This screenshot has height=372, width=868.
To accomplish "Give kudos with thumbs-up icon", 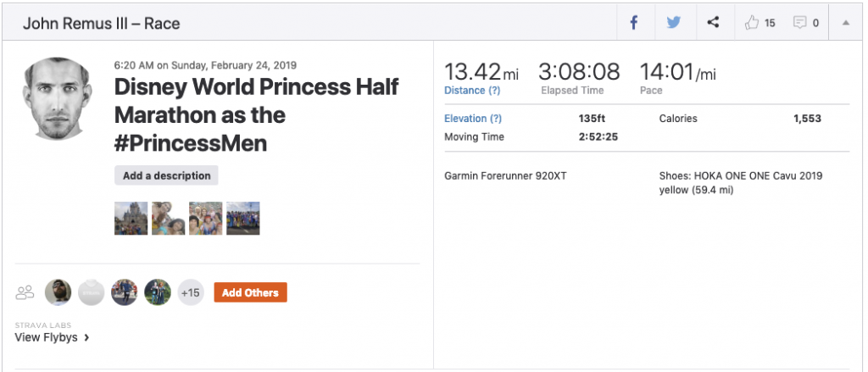I will [x=753, y=23].
